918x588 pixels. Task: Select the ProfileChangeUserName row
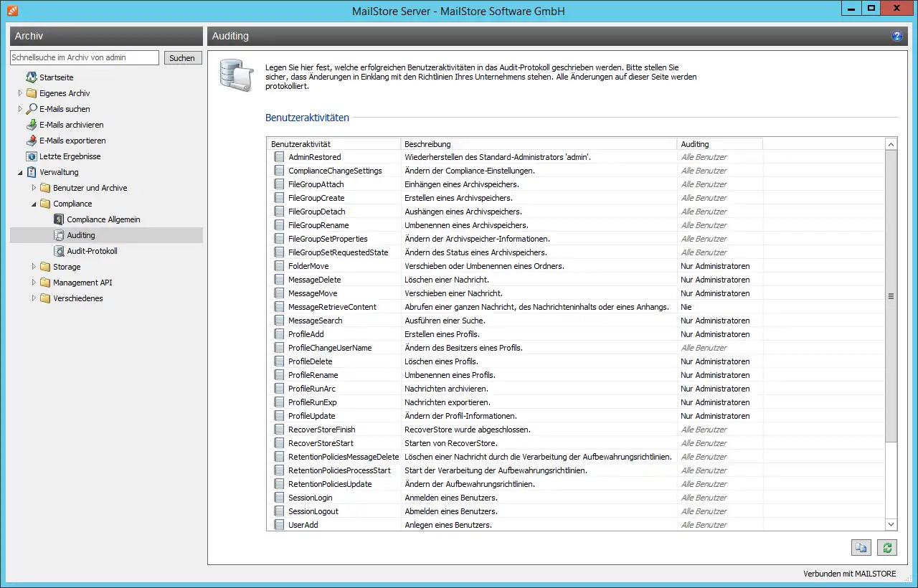coord(577,348)
